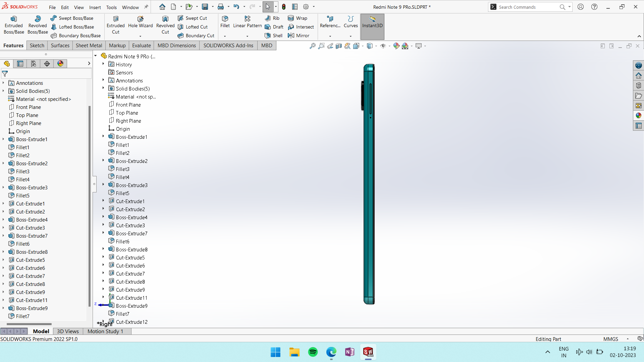Select the Lofted Cut command
Screen dimensions: 644x362
pos(193,27)
